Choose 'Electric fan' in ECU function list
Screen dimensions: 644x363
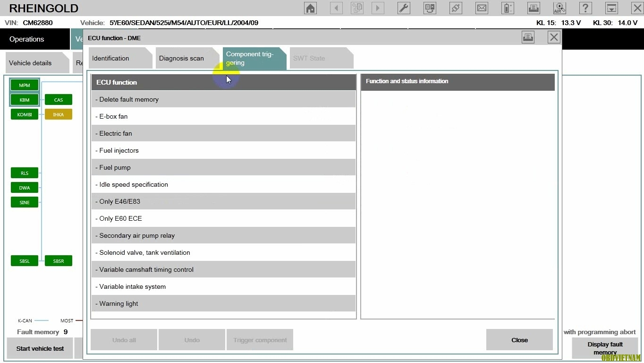click(x=223, y=133)
